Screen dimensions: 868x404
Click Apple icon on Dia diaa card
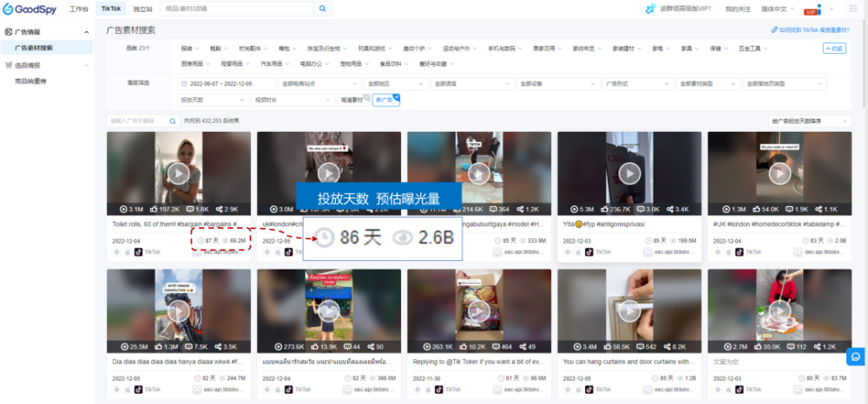128,389
